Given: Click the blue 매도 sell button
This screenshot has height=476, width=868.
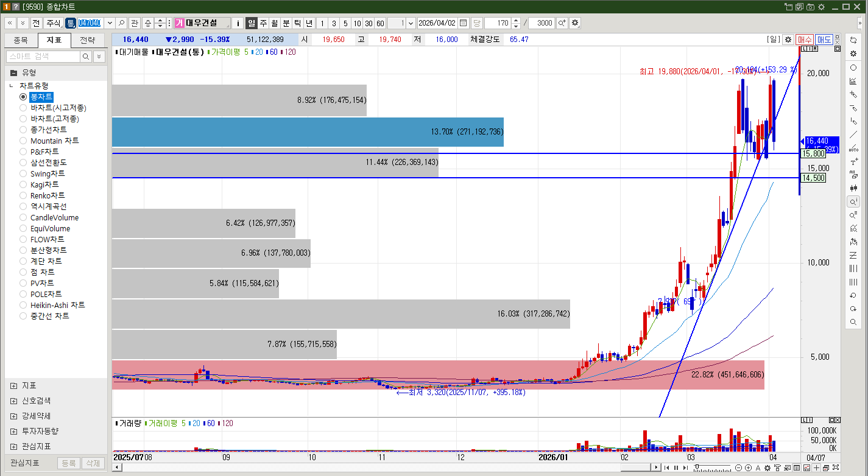Looking at the screenshot, I should (x=824, y=40).
